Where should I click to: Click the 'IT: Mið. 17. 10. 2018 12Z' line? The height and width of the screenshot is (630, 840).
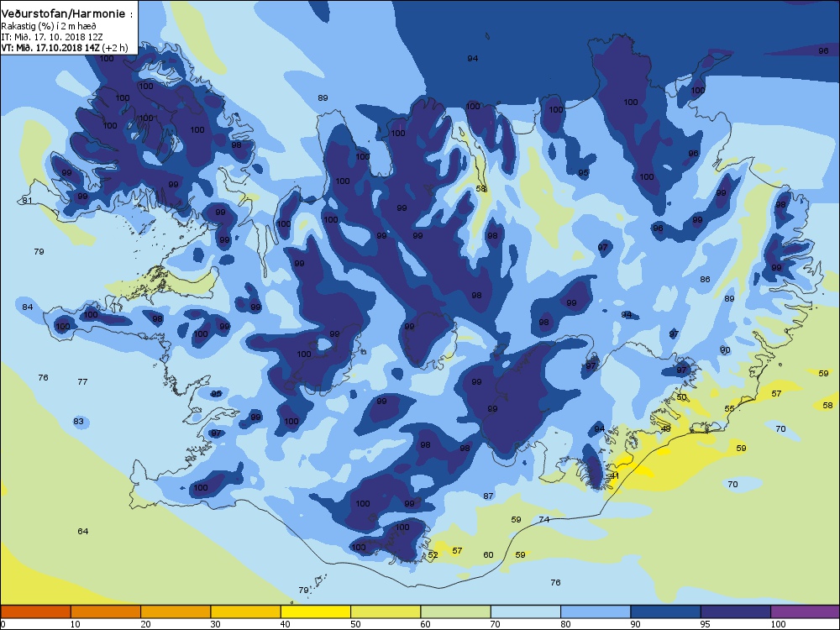click(51, 37)
